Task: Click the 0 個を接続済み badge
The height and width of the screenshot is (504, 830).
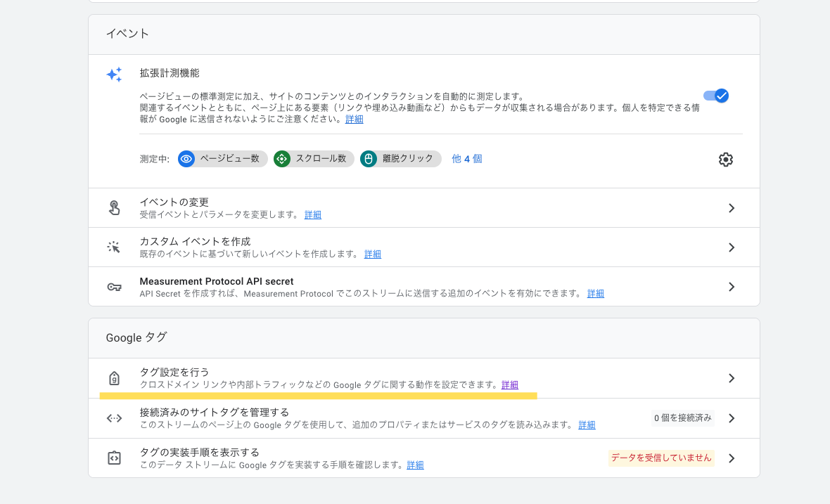Action: (x=683, y=418)
